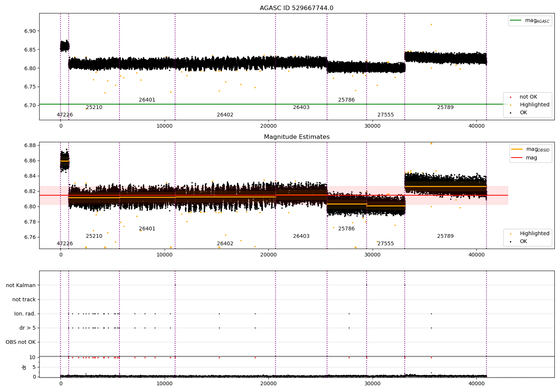Screen dimensions: 560x392
Task: Click the 6.75 y-axis tick label
Action: point(30,87)
